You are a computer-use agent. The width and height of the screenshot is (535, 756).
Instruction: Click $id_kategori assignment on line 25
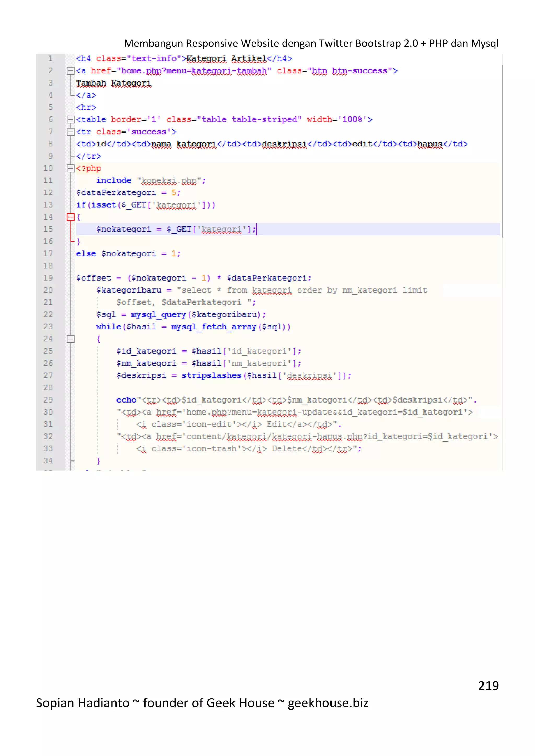click(208, 351)
